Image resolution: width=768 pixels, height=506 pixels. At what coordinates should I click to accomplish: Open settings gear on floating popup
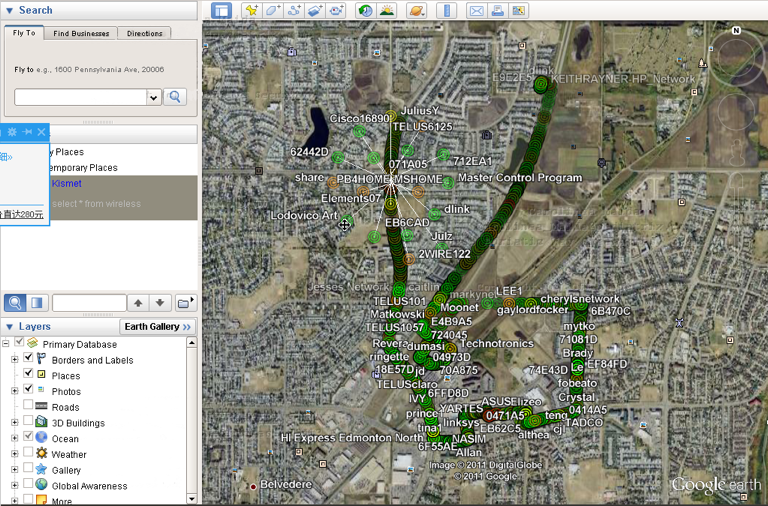[12, 132]
